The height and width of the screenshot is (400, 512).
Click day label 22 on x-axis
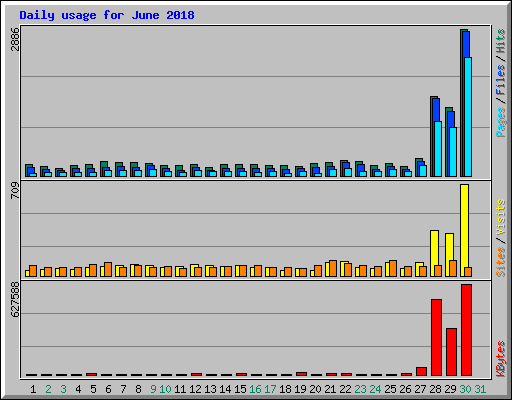pyautogui.click(x=345, y=389)
